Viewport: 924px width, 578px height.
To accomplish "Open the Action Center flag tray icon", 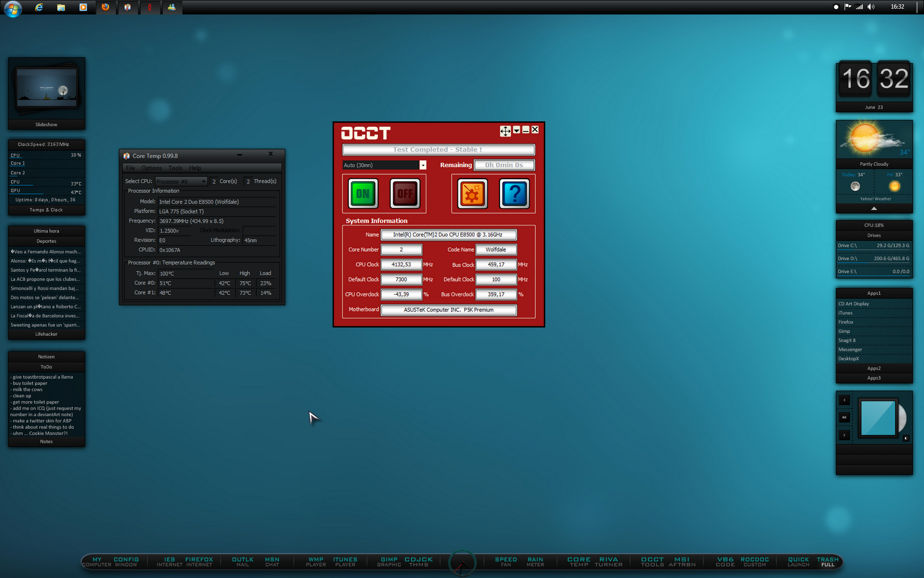I will (x=848, y=7).
